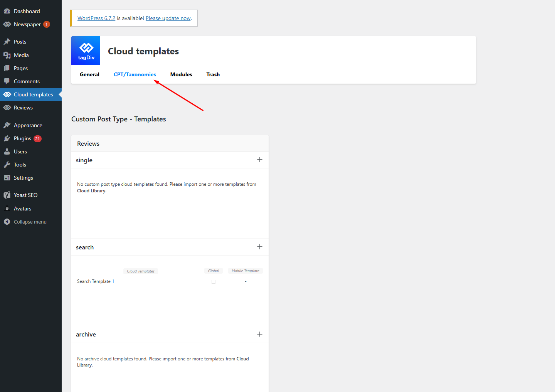
Task: Open Dashboard from the sidebar menu
Action: pos(31,11)
